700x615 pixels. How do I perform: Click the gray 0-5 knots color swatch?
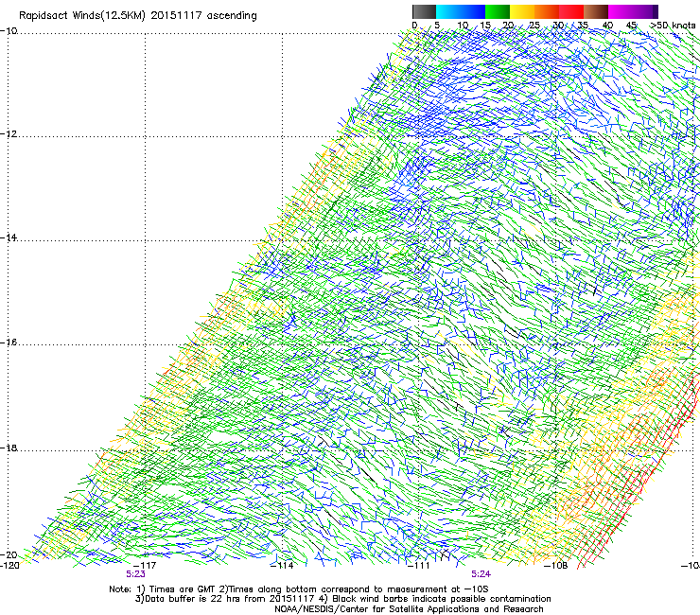click(x=424, y=11)
